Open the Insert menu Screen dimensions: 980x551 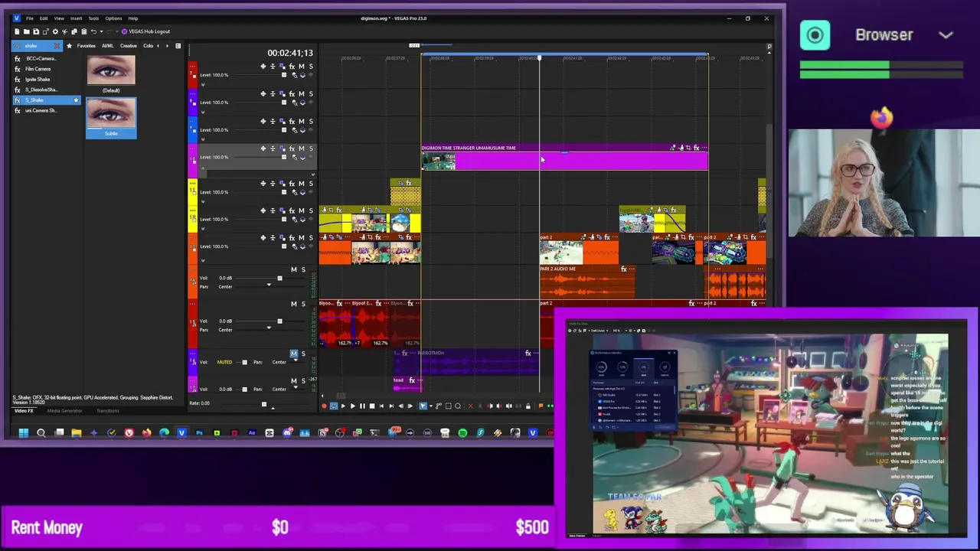tap(77, 18)
